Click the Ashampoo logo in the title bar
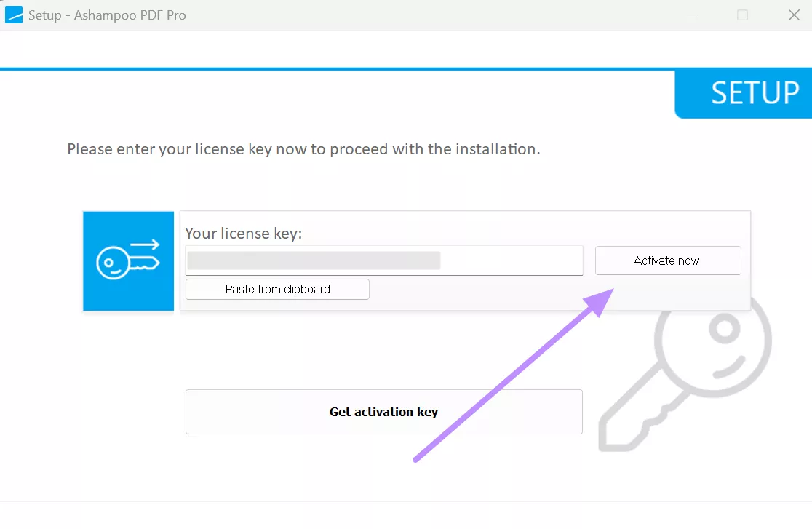Viewport: 812px width, 529px height. (x=13, y=15)
